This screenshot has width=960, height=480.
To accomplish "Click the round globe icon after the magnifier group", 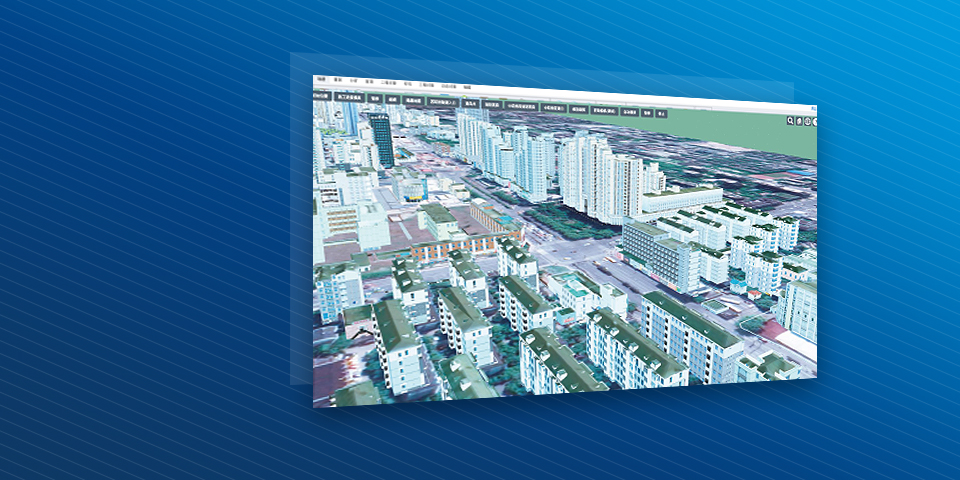I will click(x=808, y=121).
